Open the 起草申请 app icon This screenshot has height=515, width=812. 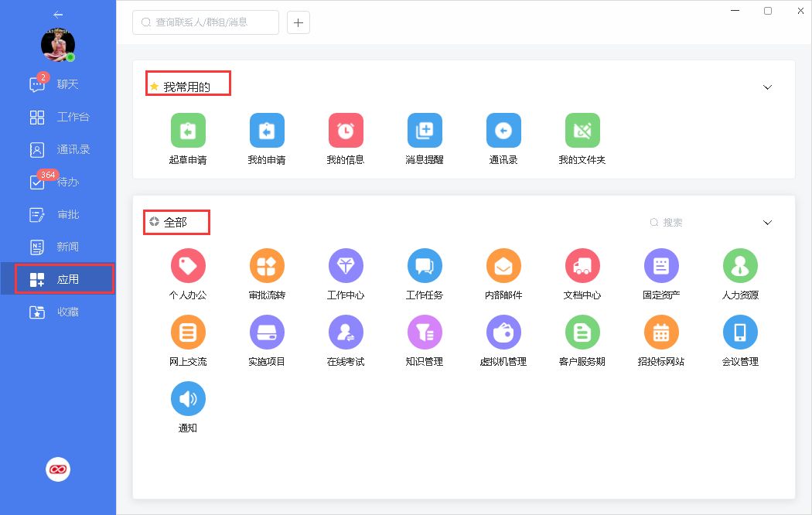(188, 131)
